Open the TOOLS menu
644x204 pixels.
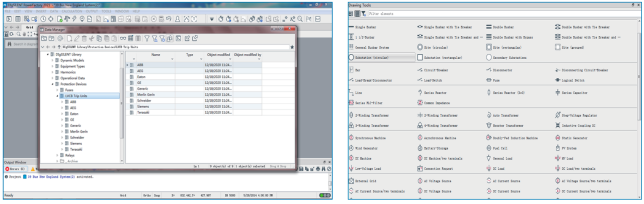[107, 11]
